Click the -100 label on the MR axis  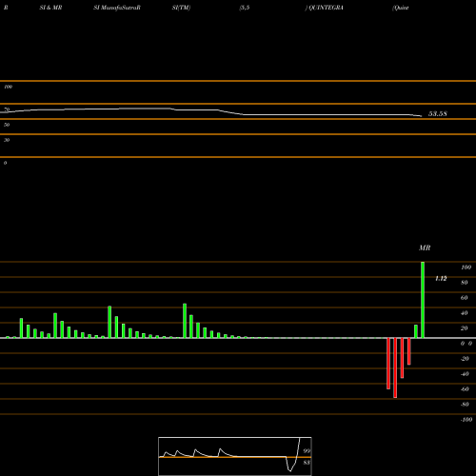point(466,420)
